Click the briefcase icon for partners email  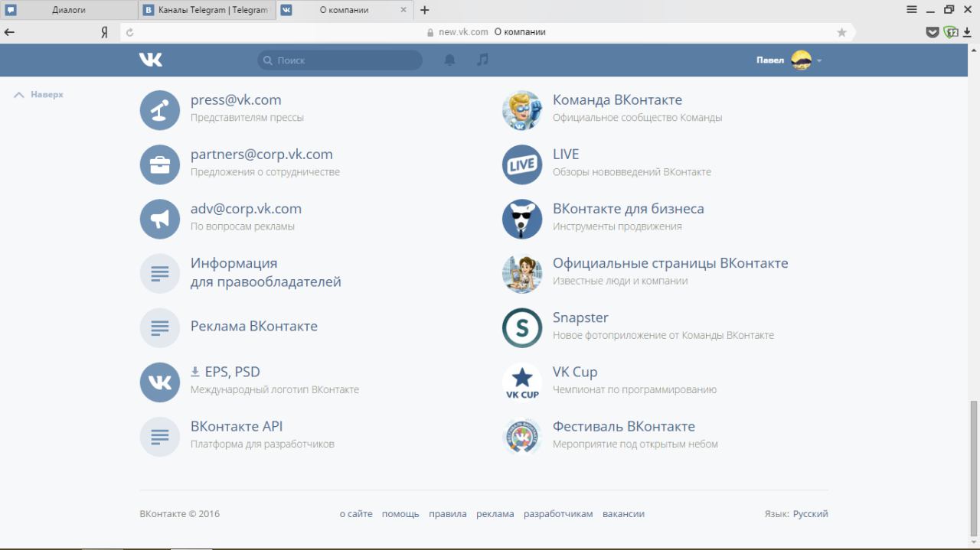(159, 164)
